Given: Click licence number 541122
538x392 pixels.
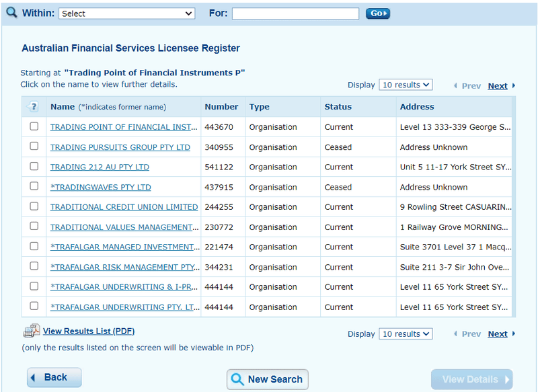Looking at the screenshot, I should click(219, 167).
